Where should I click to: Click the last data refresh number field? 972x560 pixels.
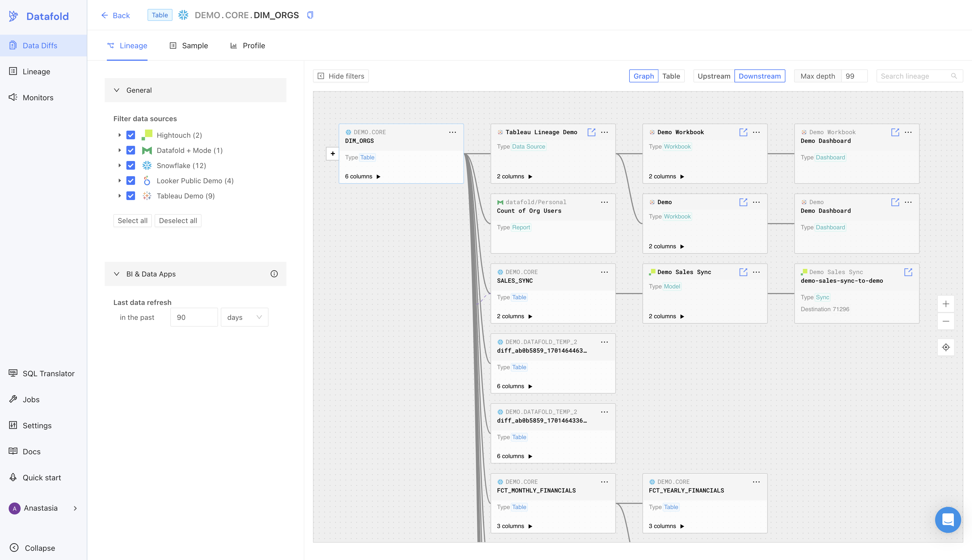pyautogui.click(x=194, y=317)
